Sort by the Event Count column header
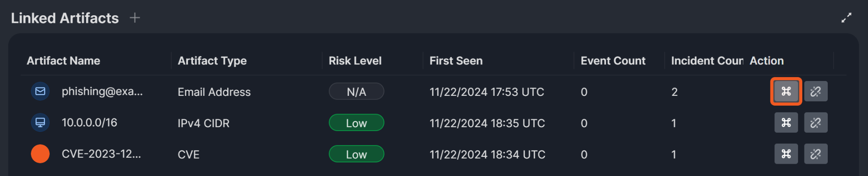This screenshot has height=176, width=868. [x=613, y=61]
